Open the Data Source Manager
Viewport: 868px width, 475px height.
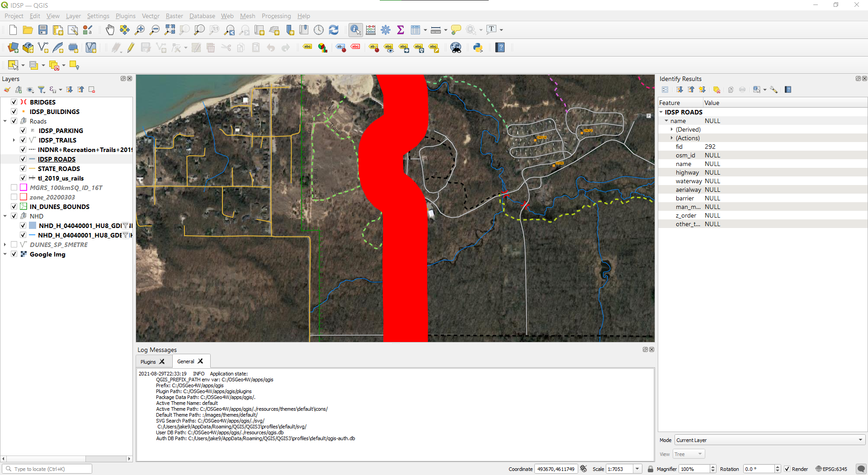(13, 47)
